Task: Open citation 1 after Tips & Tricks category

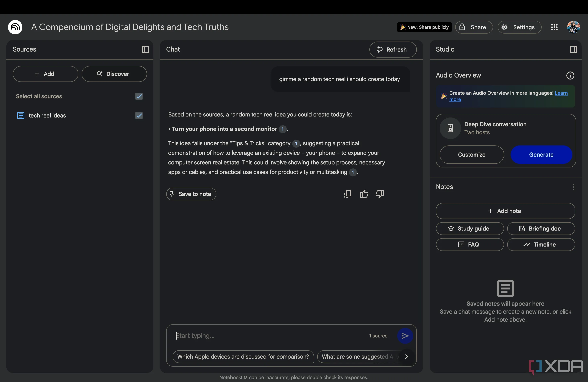Action: point(296,143)
